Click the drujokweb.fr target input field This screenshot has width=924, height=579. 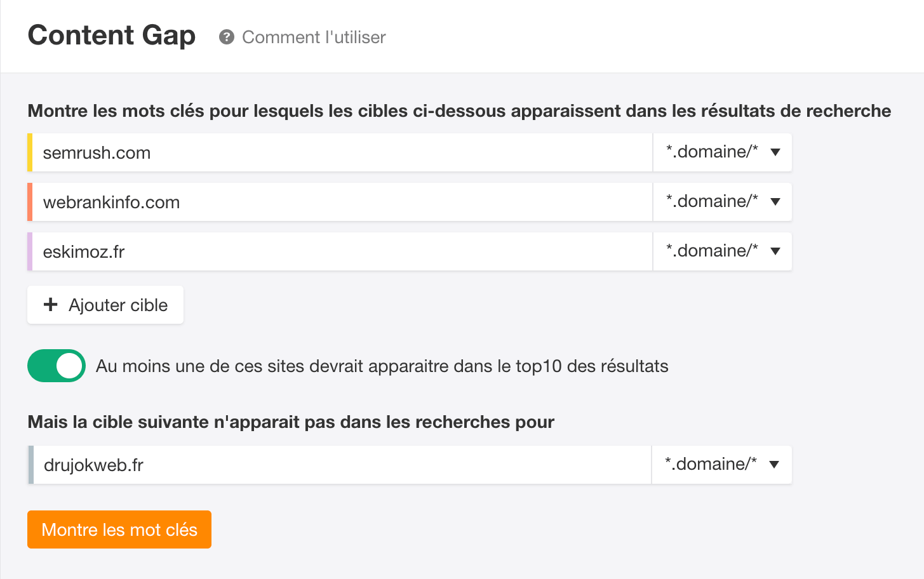click(342, 465)
